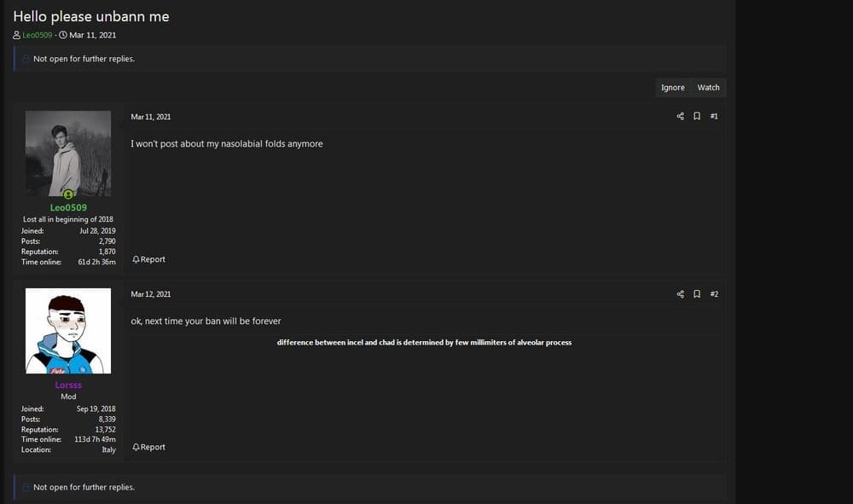The image size is (853, 504).
Task: Click the thread start date Mar 11, 2021 in header
Action: pyautogui.click(x=92, y=35)
